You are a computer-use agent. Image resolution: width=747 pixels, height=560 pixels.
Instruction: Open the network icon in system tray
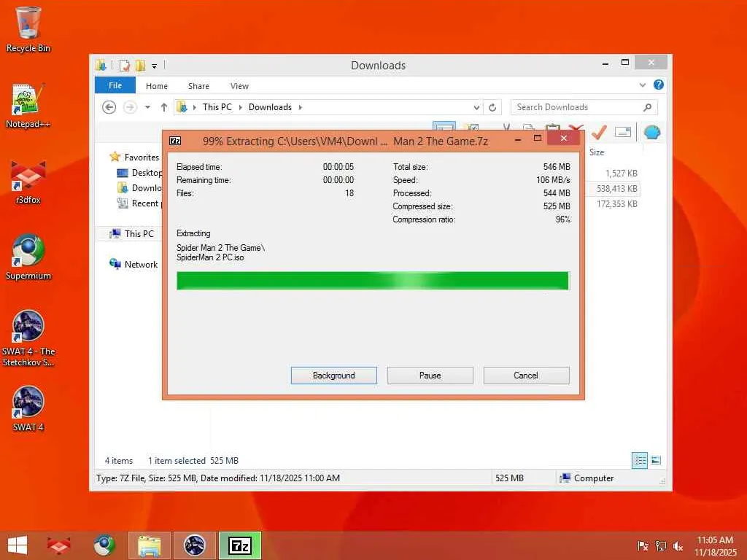[x=660, y=545]
